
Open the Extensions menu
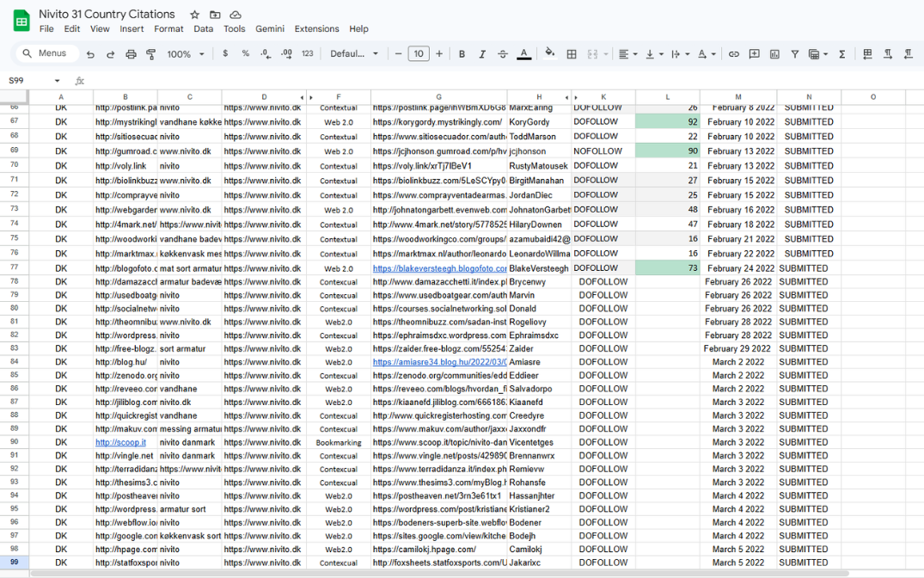pos(316,28)
